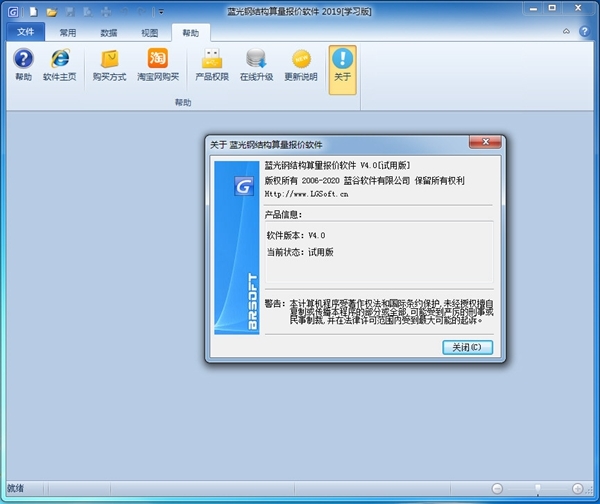Click the zoom out minus button in status bar
Screen dimensions: 600x504
(x=497, y=489)
